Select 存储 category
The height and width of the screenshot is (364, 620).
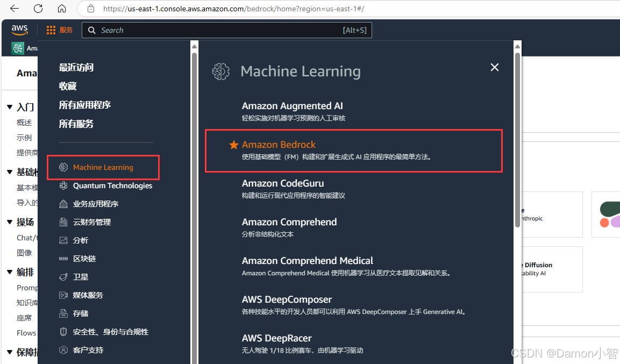tap(81, 313)
